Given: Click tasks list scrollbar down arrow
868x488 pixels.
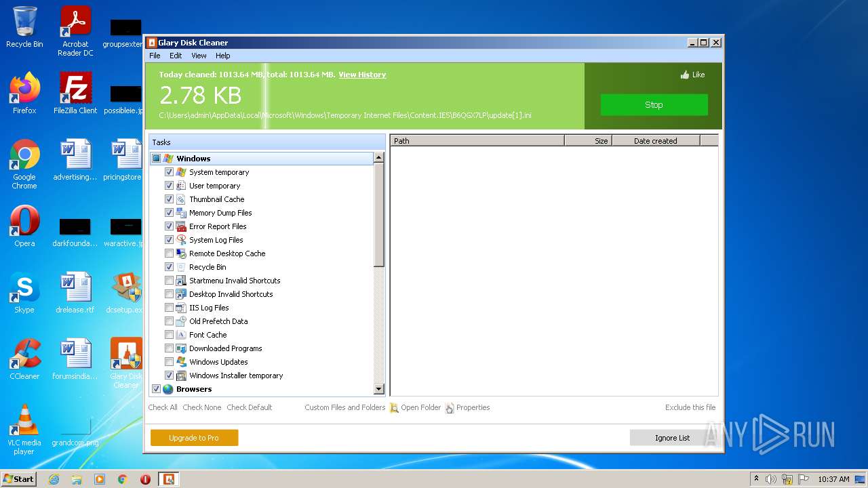Looking at the screenshot, I should tap(379, 389).
